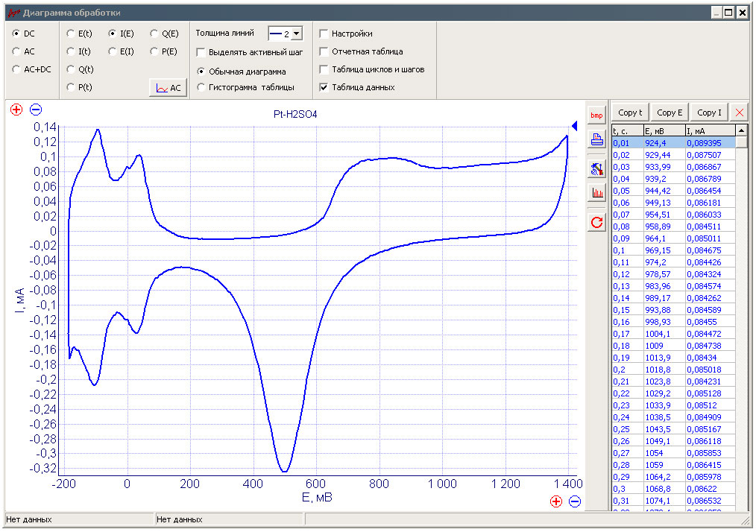Select table cell 0,089395

(711, 143)
